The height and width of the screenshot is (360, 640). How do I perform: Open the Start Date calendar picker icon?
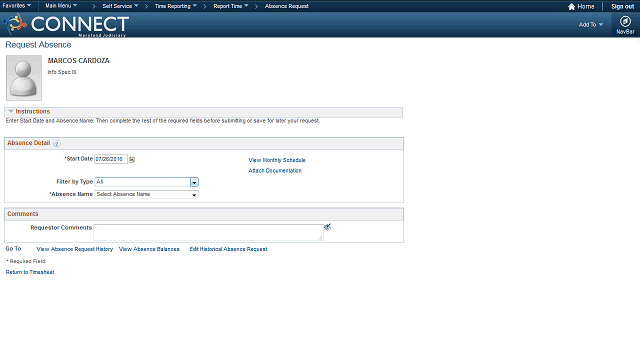tap(132, 160)
